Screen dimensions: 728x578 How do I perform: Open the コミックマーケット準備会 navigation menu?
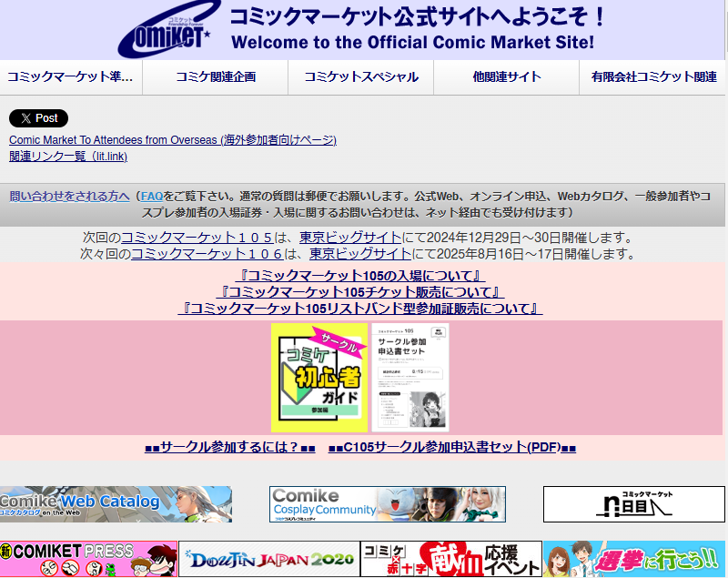coord(73,77)
